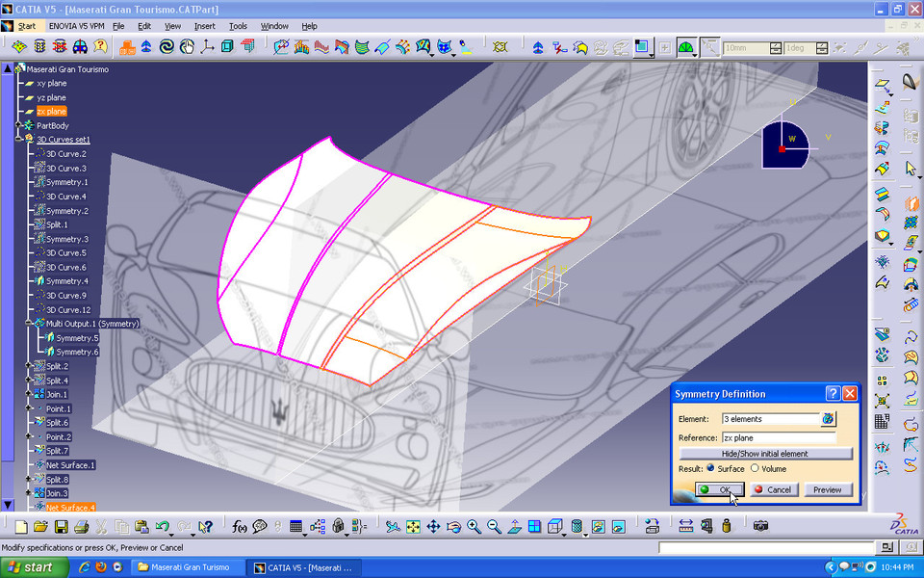Image resolution: width=924 pixels, height=578 pixels.
Task: Click the Select arrow tool in right toolbar
Action: (911, 170)
